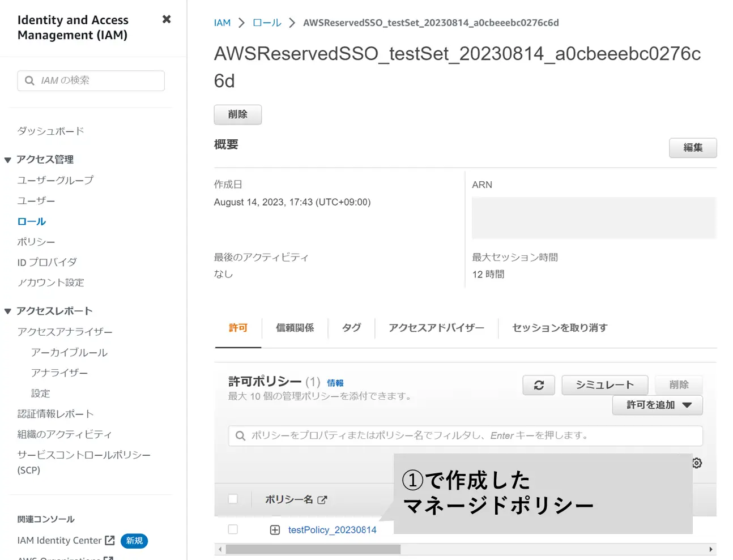Click the policy filter search icon
733x560 pixels.
[x=240, y=435]
